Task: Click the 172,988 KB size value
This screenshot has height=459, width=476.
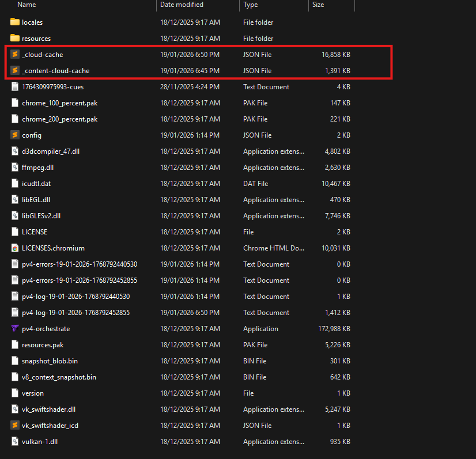Action: coord(334,329)
